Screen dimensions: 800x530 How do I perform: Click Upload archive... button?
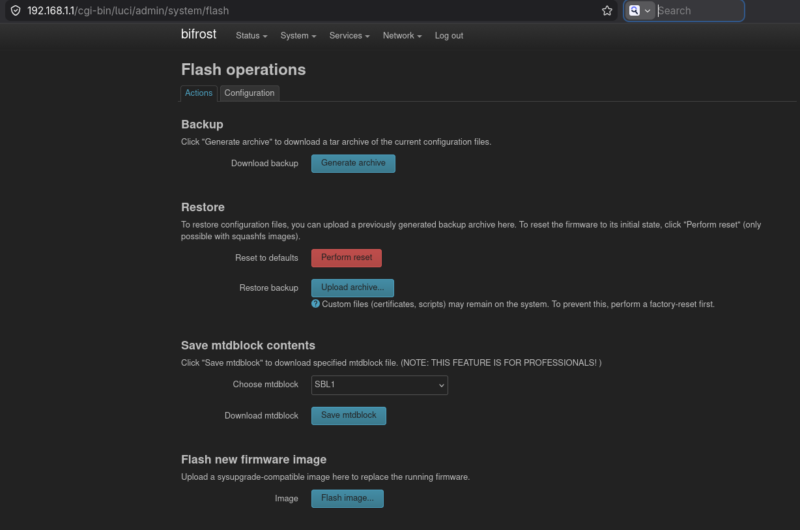353,288
